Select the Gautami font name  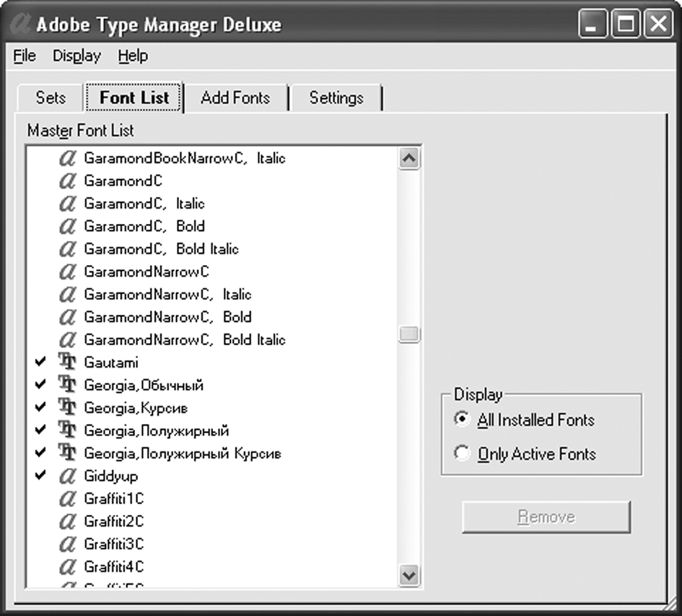[111, 363]
